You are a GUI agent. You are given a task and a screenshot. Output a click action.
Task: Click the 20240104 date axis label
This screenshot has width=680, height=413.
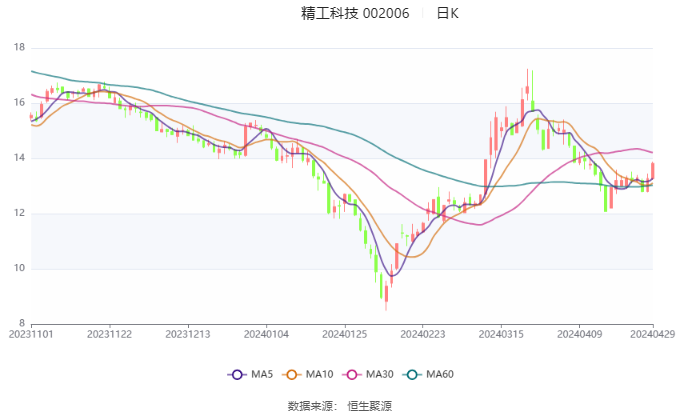(x=266, y=334)
